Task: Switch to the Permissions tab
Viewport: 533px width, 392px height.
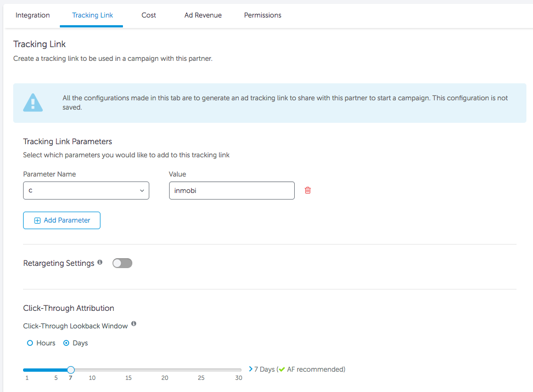Action: click(x=262, y=15)
